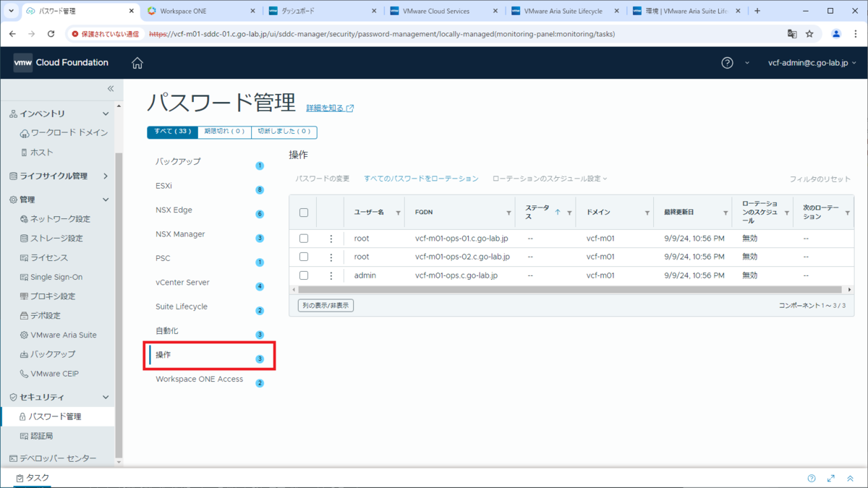This screenshot has width=868, height=488.
Task: Open the dropdown arrow beside the help icon
Action: click(747, 63)
